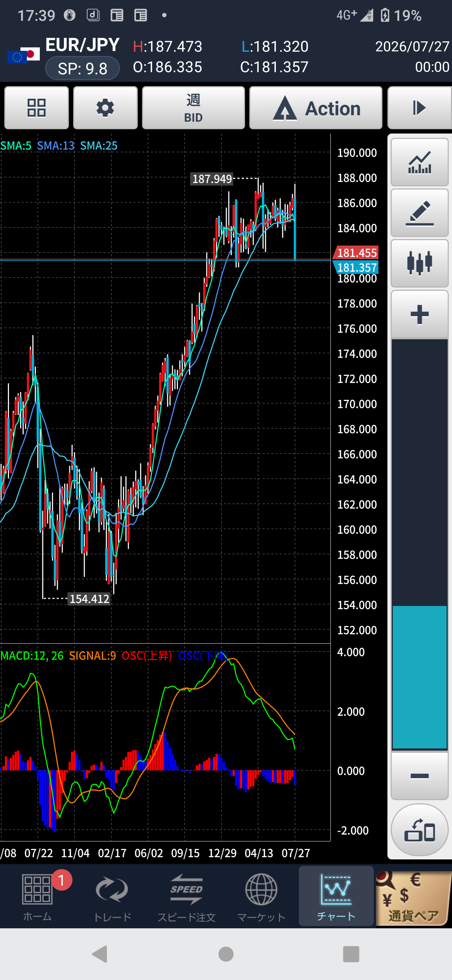Open technical indicators chart icon
Screen dimensions: 452x980
pos(420,163)
